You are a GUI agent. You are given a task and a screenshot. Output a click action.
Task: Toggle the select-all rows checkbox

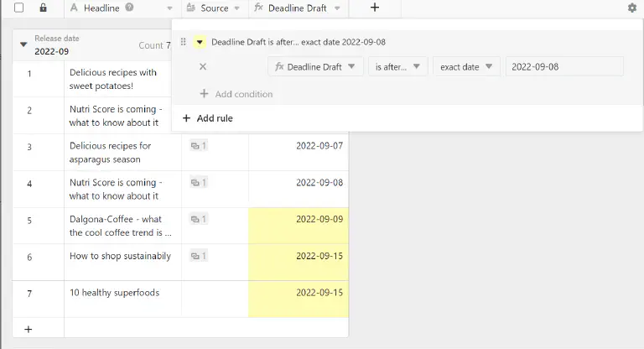coord(19,8)
